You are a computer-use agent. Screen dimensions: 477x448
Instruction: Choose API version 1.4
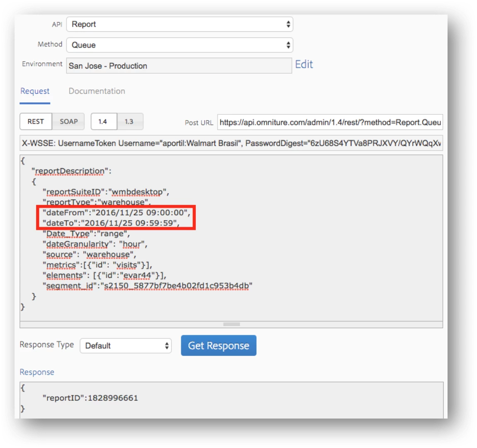tap(103, 122)
